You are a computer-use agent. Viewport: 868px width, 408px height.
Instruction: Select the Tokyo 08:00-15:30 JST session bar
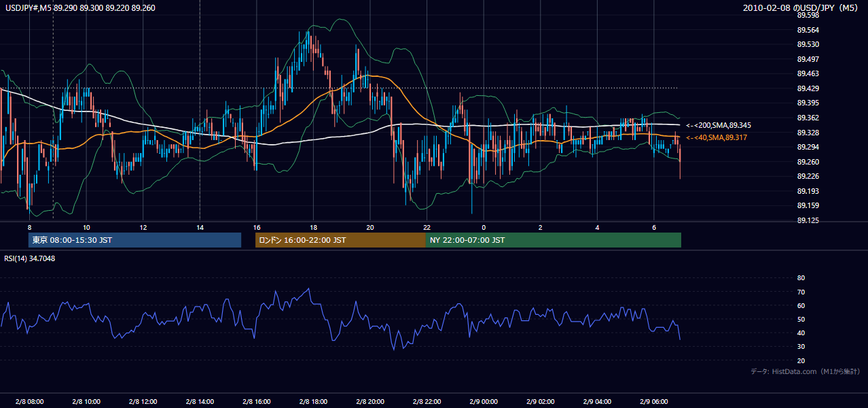tap(134, 240)
